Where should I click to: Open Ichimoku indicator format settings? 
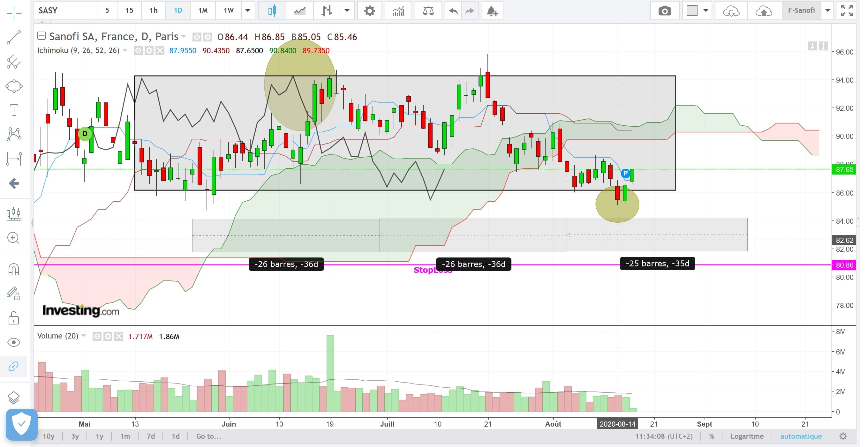(149, 51)
